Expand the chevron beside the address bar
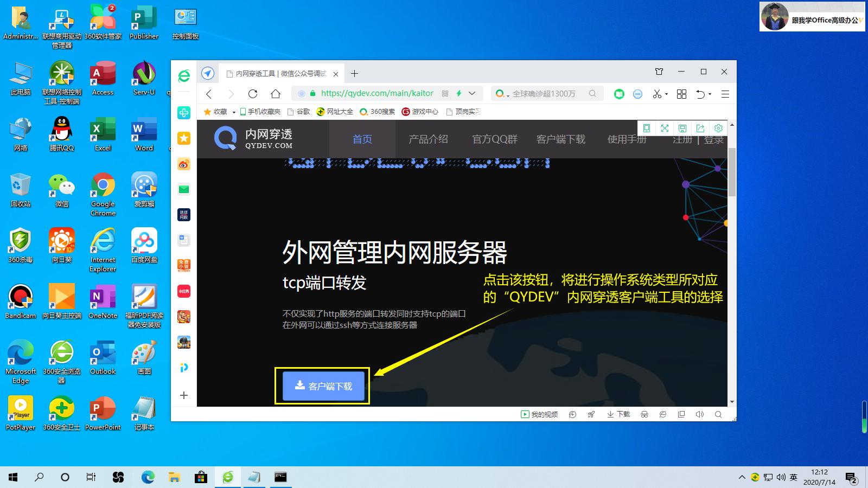Image resolution: width=868 pixels, height=488 pixels. pos(471,93)
